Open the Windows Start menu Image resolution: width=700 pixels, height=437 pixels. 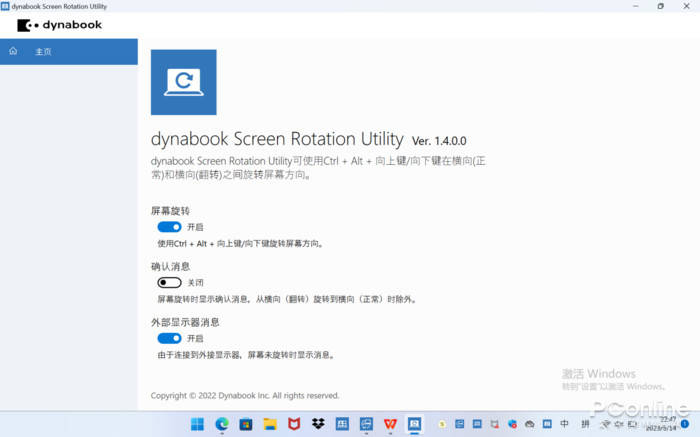point(198,424)
